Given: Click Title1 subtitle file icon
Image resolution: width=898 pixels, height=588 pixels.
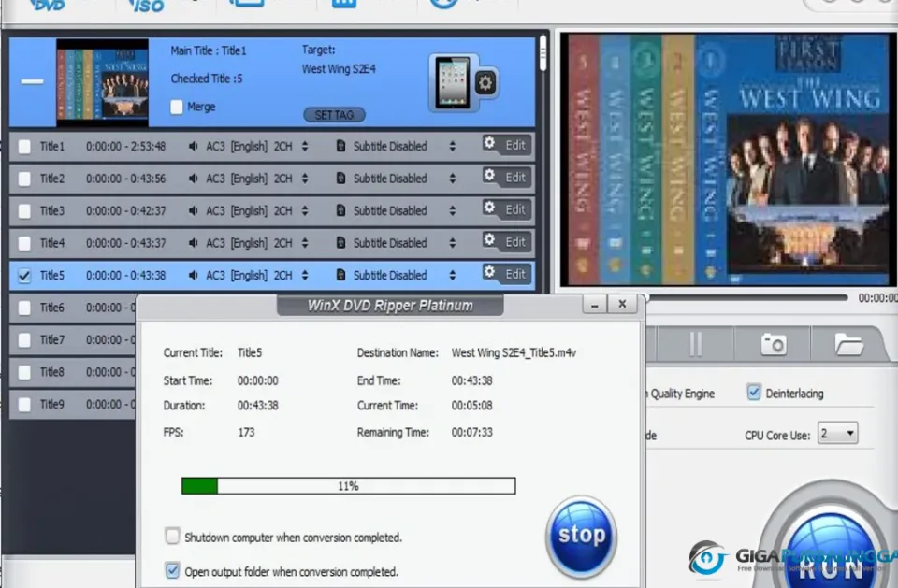Looking at the screenshot, I should (x=340, y=146).
